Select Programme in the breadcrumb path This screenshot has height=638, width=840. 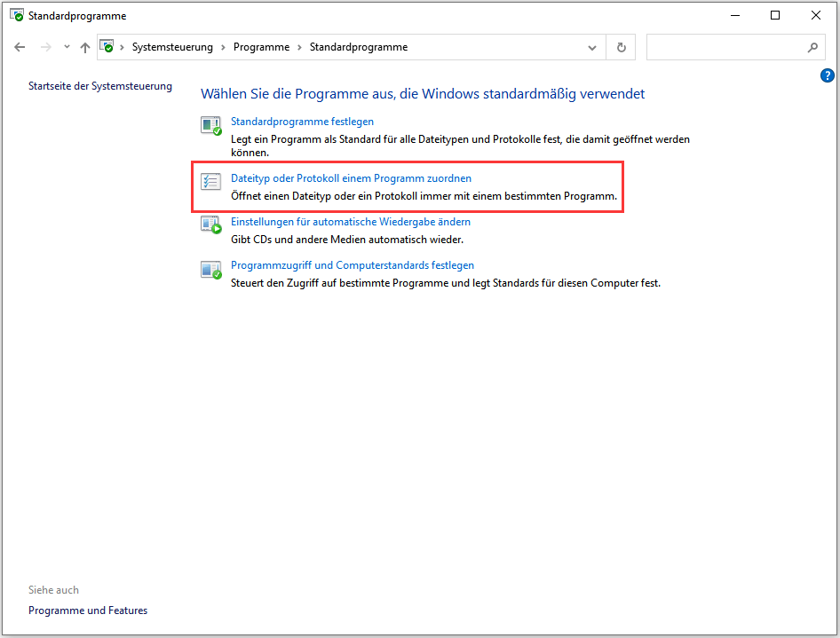[x=260, y=47]
